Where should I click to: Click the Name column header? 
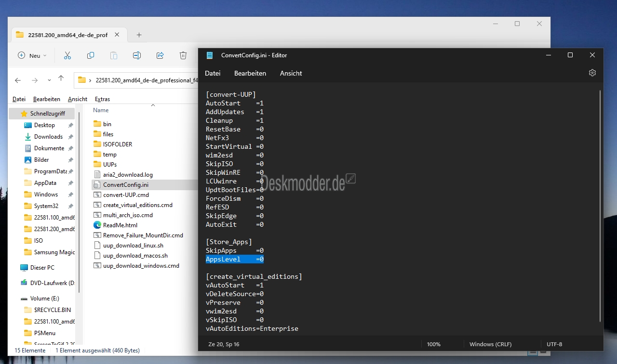101,110
